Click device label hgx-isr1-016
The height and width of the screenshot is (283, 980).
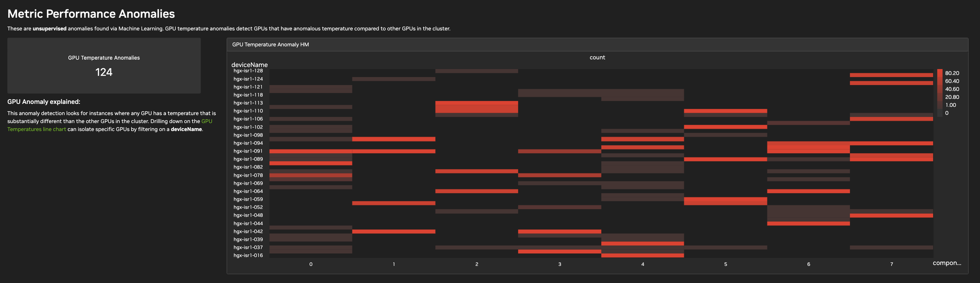248,256
